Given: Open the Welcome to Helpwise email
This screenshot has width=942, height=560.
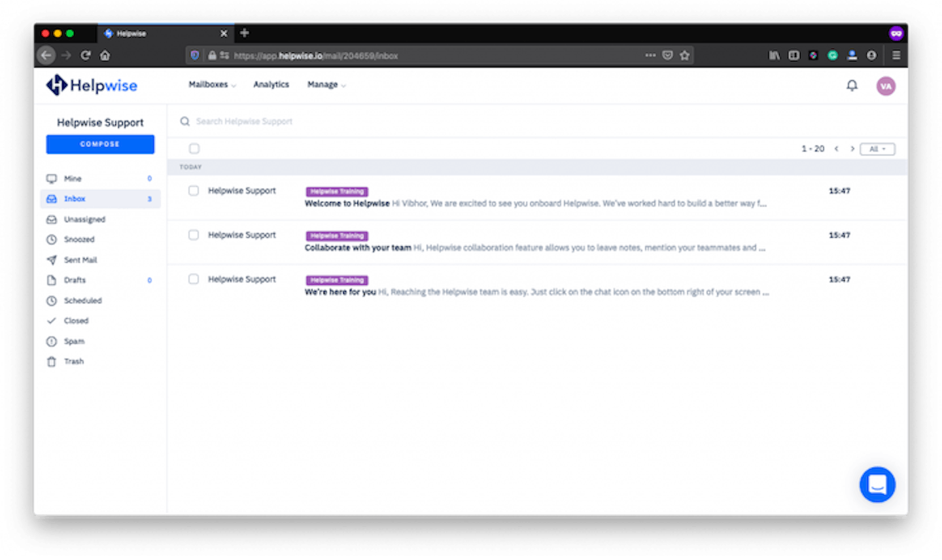Looking at the screenshot, I should (537, 198).
